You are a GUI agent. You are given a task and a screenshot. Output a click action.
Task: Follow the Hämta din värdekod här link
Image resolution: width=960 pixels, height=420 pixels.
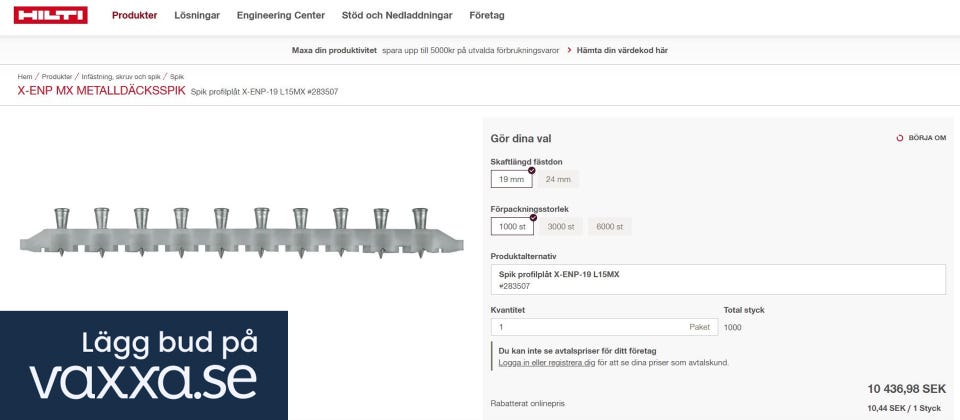coord(622,50)
